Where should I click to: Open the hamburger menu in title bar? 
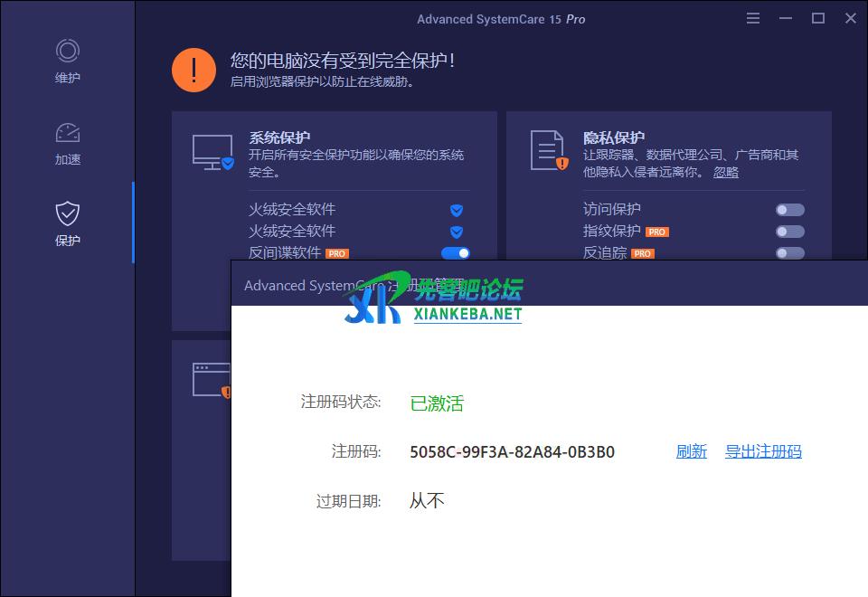[x=753, y=18]
